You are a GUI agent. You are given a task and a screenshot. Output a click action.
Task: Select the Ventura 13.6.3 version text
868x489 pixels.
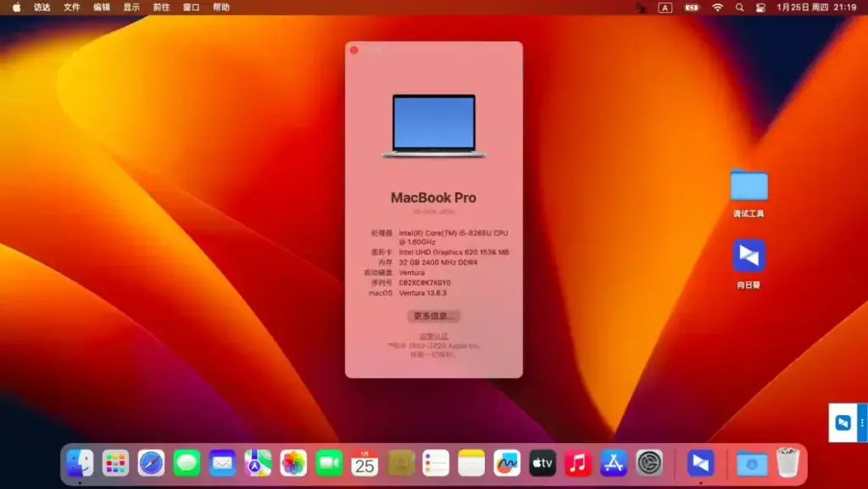(422, 293)
